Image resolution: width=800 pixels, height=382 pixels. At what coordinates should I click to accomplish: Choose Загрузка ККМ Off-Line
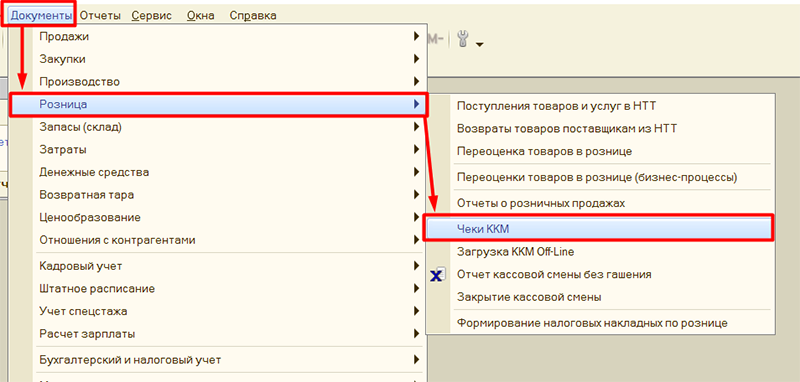coord(600,252)
